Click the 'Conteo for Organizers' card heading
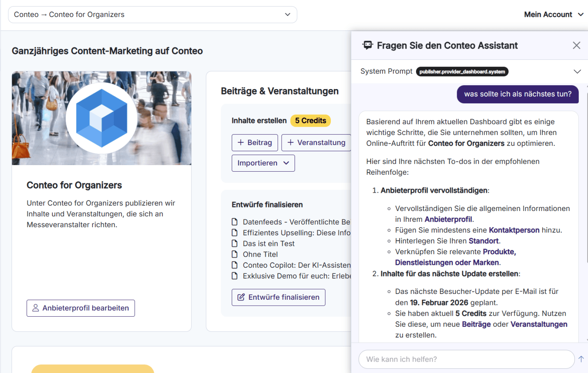The width and height of the screenshot is (588, 373). 74,185
